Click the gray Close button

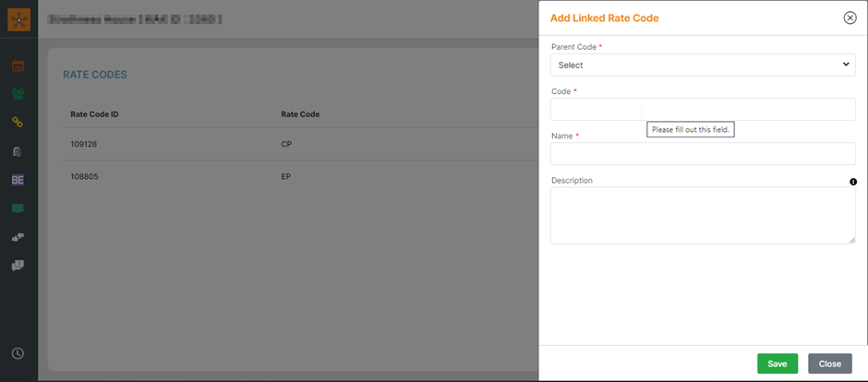[x=829, y=364]
